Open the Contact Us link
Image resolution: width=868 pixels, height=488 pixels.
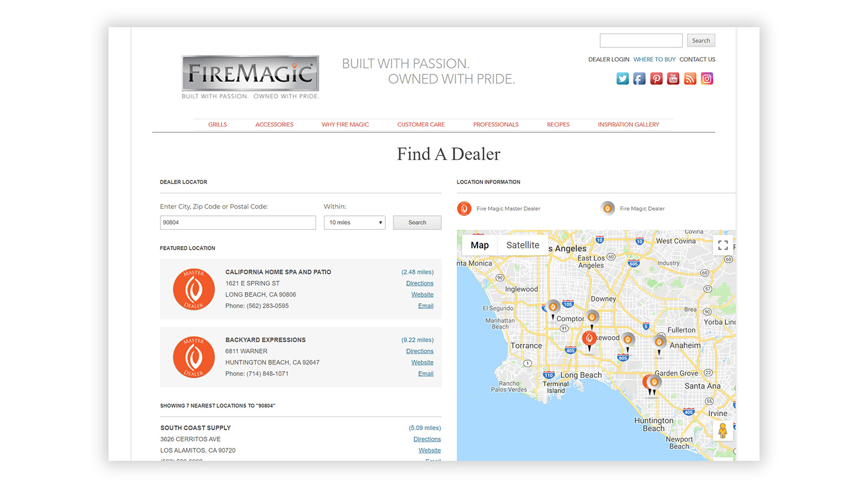[697, 59]
